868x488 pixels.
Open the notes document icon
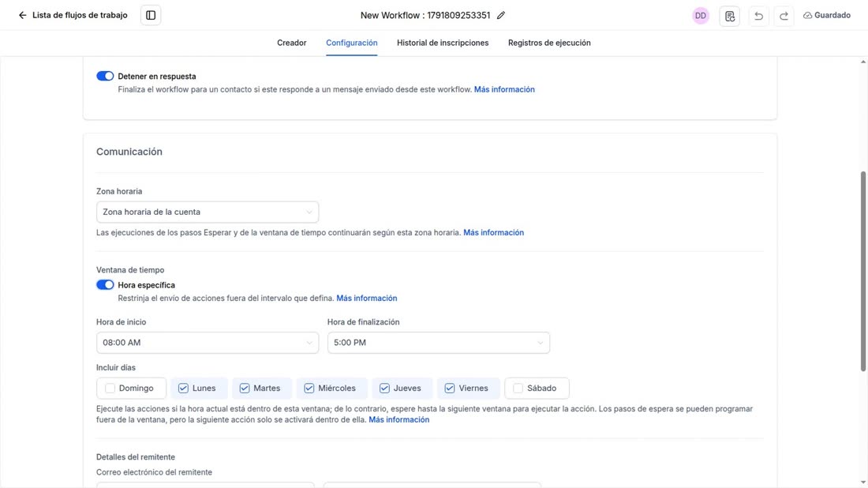730,16
